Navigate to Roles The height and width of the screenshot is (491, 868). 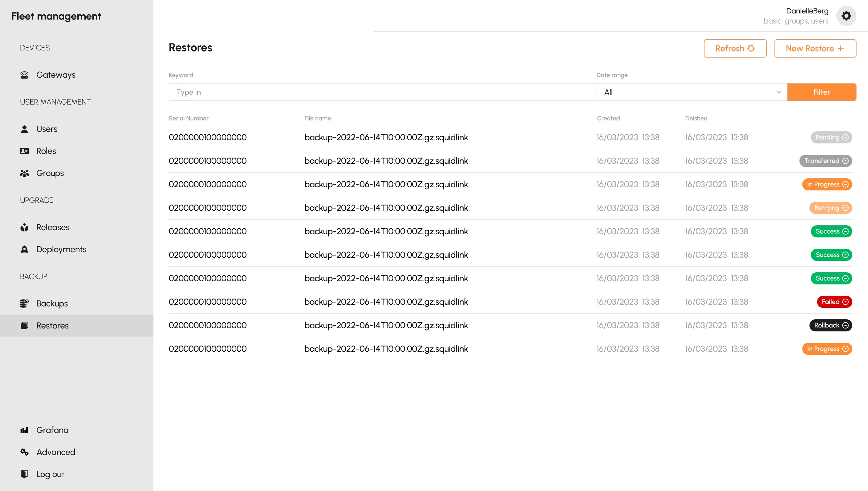pos(76,151)
